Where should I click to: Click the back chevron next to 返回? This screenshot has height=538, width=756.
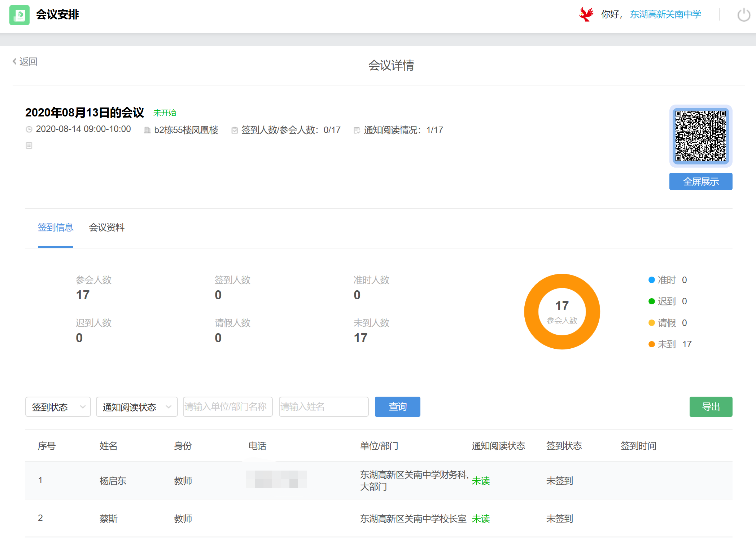[14, 61]
